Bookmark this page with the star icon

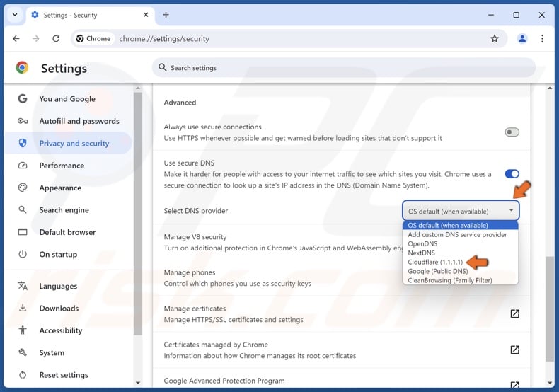pos(495,38)
